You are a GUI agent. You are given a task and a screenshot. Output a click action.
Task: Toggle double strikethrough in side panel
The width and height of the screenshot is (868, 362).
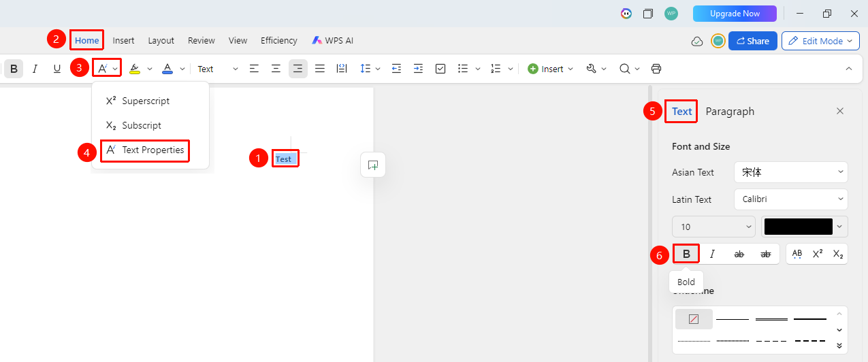[766, 254]
